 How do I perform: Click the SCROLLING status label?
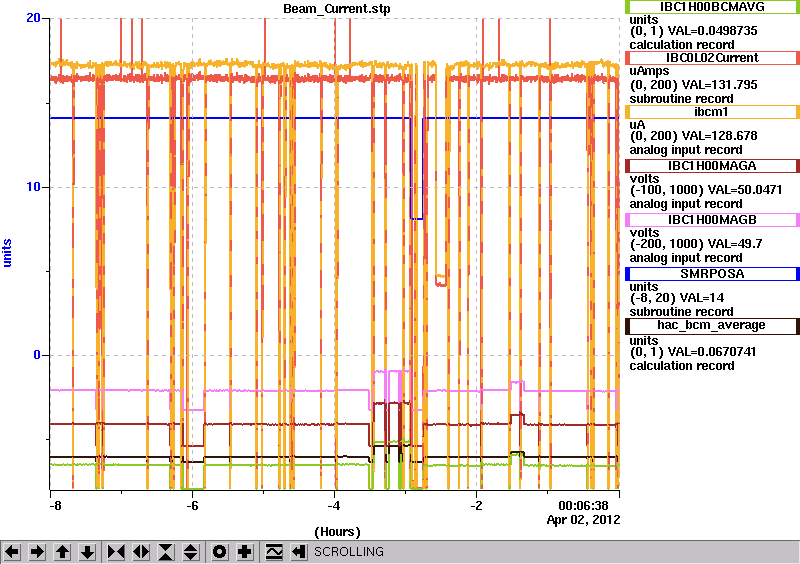348,552
